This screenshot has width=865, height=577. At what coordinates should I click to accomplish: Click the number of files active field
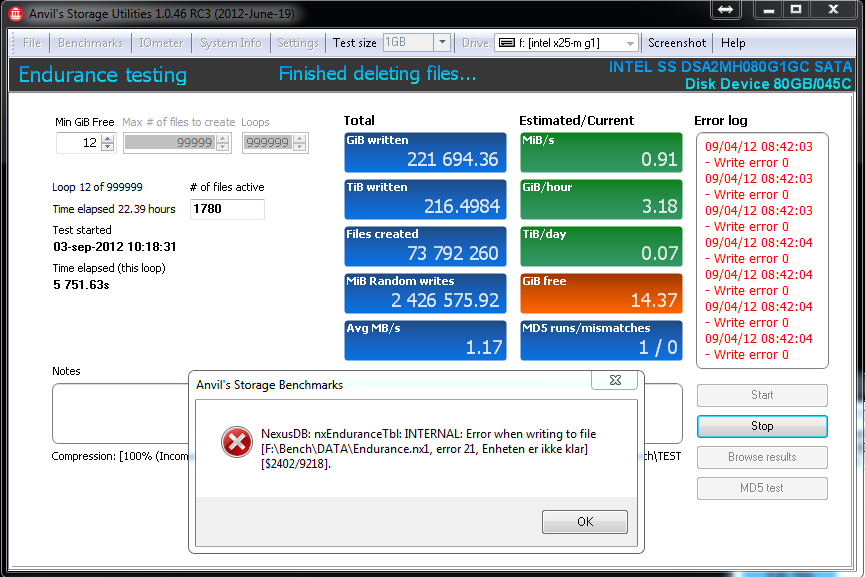tap(227, 209)
